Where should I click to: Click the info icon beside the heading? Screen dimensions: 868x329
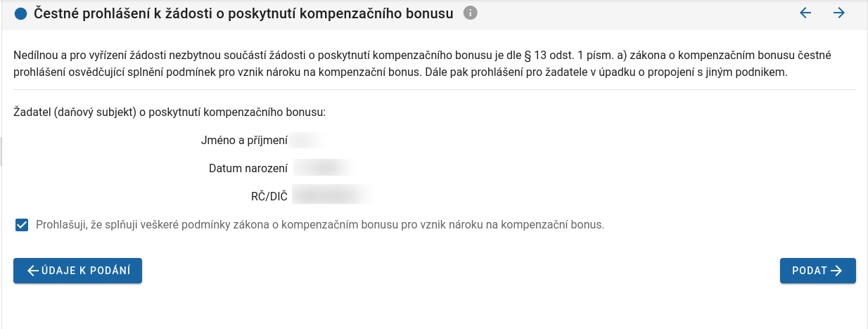(471, 13)
